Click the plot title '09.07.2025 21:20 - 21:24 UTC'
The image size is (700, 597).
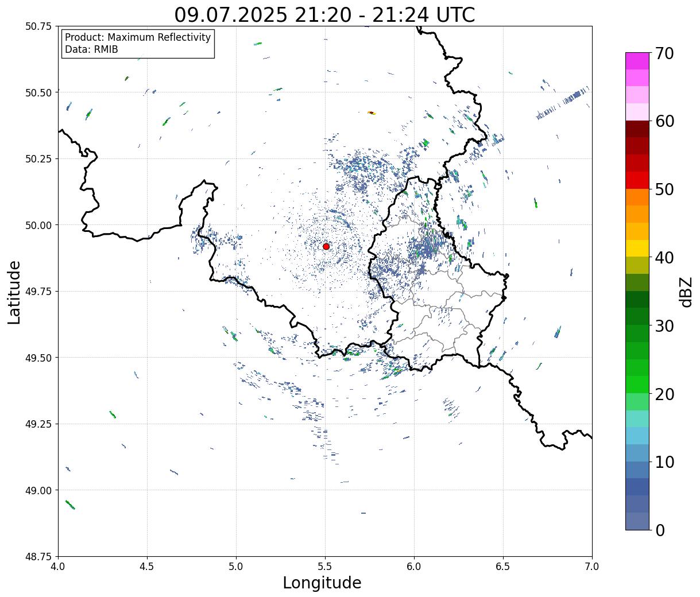[324, 15]
